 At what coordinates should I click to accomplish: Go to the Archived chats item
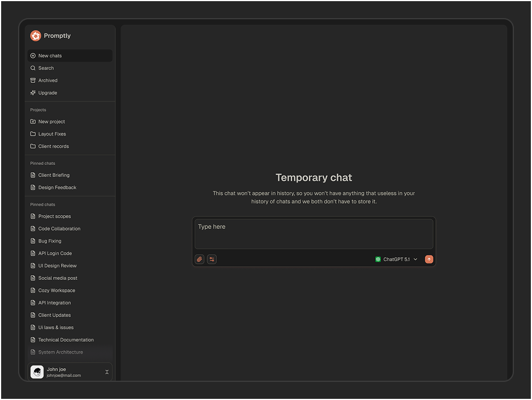[x=70, y=80]
